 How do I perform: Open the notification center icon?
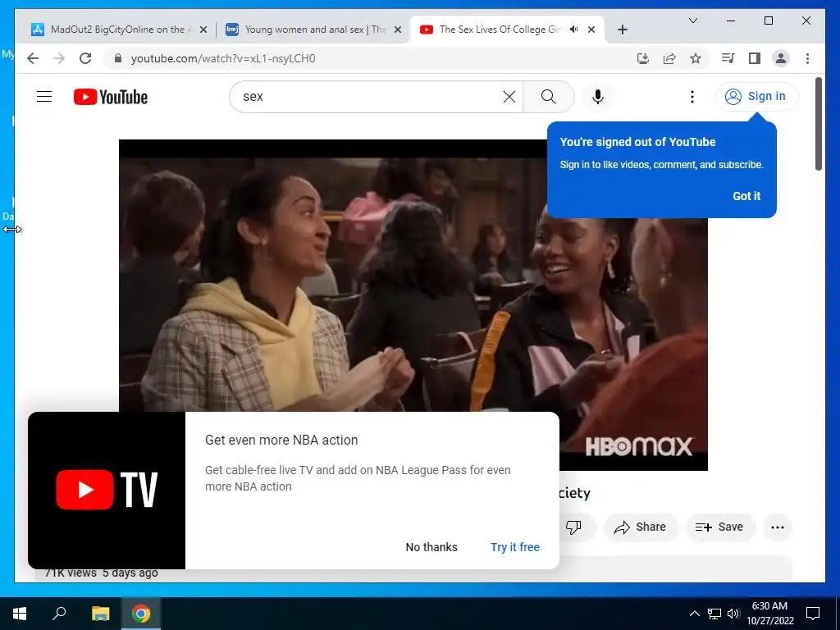point(813,614)
